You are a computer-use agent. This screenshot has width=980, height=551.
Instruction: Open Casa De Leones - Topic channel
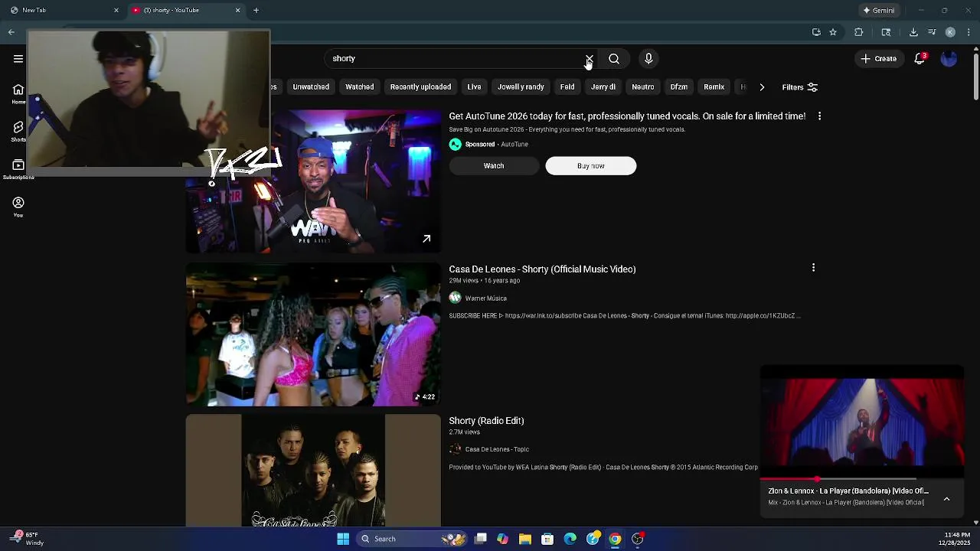tap(497, 449)
